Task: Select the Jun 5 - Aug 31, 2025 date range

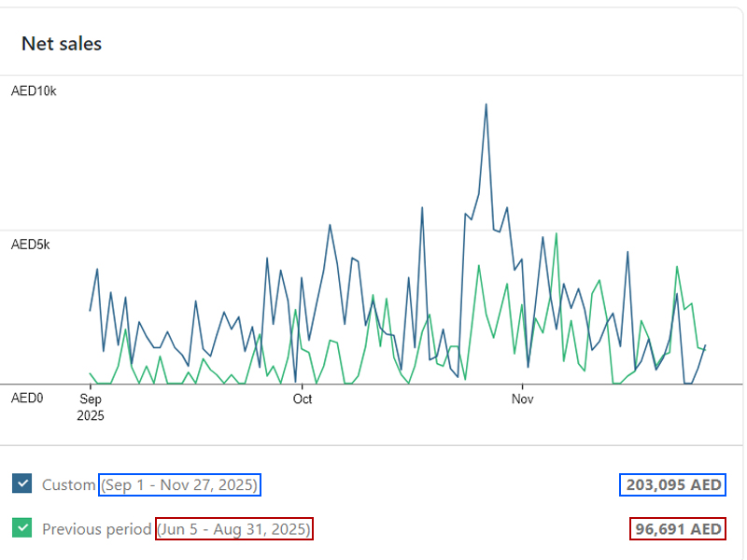Action: 233,529
